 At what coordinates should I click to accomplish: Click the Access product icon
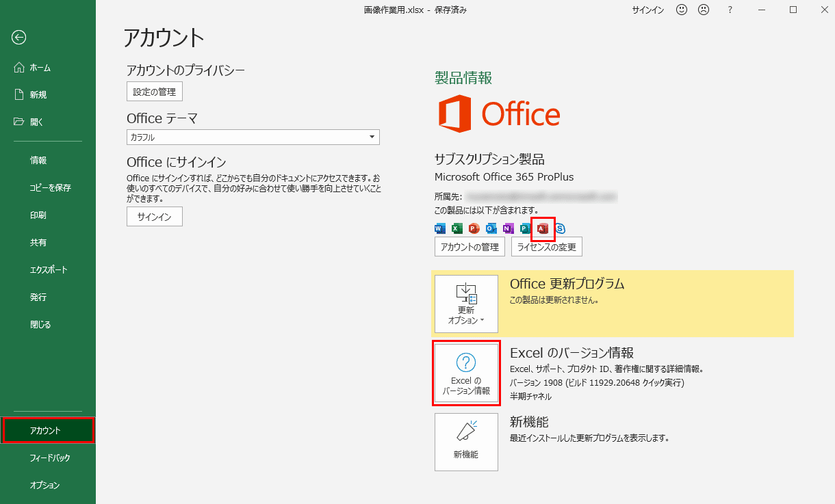(543, 228)
